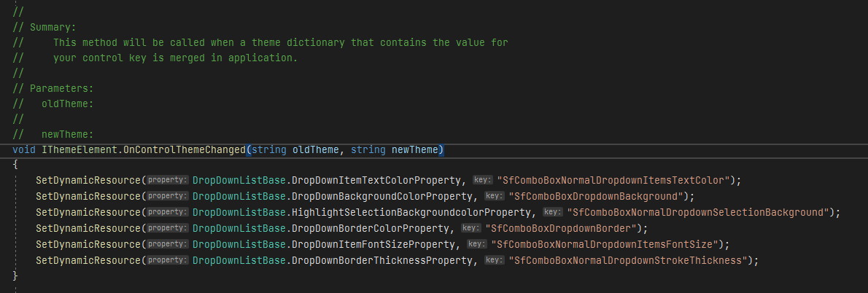Click IThemeElement in the method signature

coord(74,150)
